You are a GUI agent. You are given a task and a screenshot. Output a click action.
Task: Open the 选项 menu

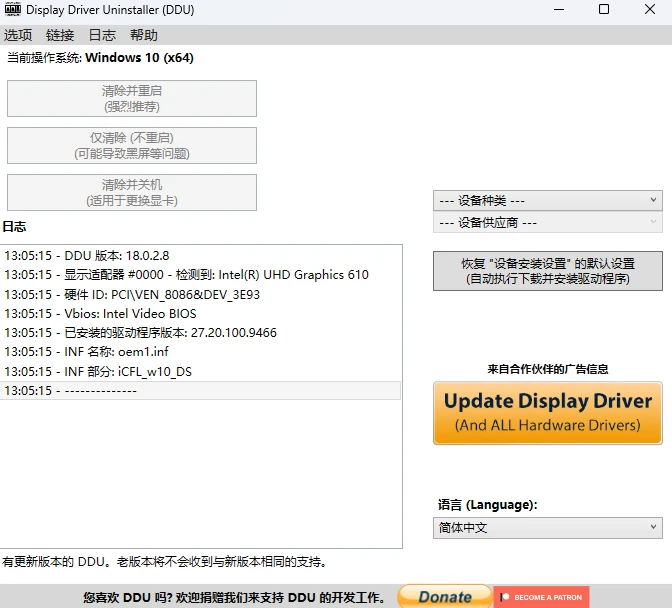coord(18,35)
